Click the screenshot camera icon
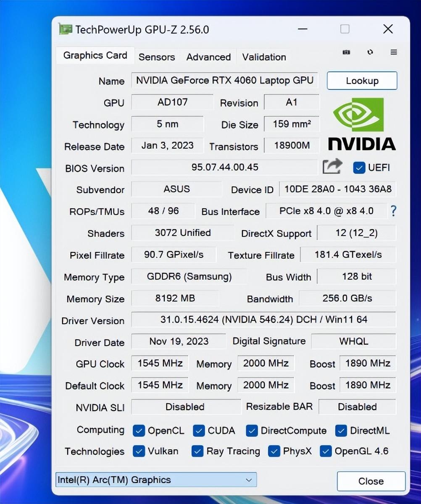This screenshot has width=421, height=504. [x=346, y=52]
